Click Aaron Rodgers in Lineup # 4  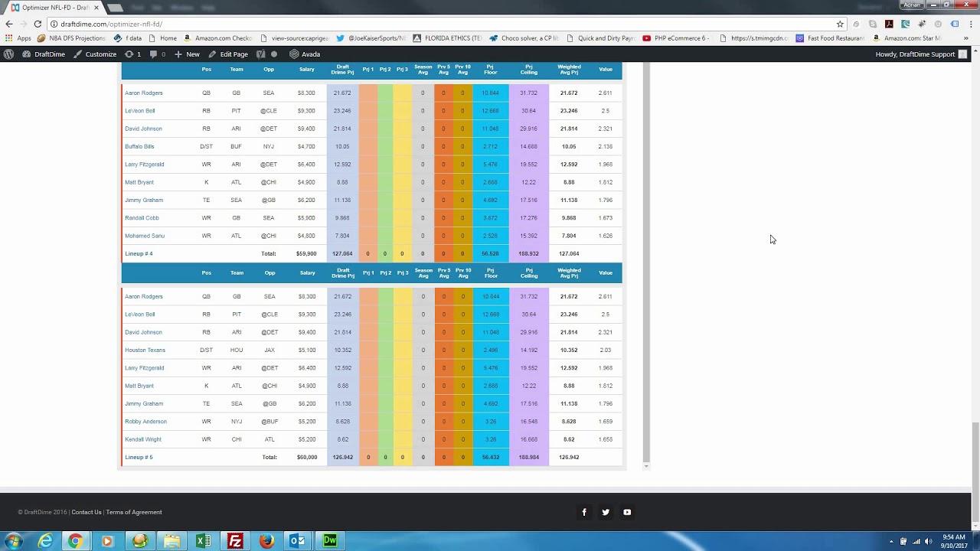point(144,93)
